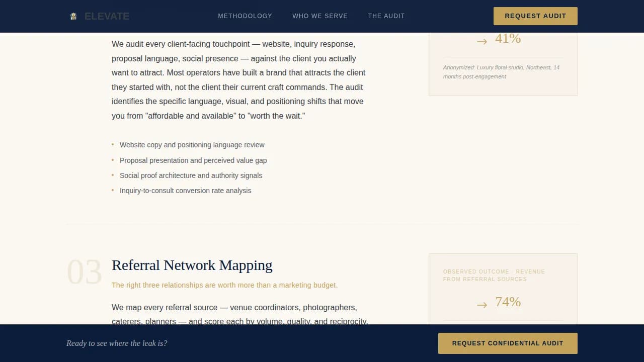Viewport: 644px width, 362px height.
Task: Click the "Referral Network Mapping" heading
Action: [x=192, y=265]
